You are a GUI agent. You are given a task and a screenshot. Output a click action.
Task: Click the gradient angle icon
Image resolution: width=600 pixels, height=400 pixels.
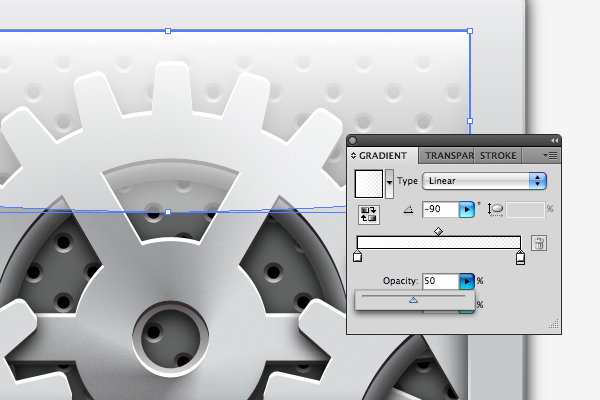pyautogui.click(x=408, y=209)
